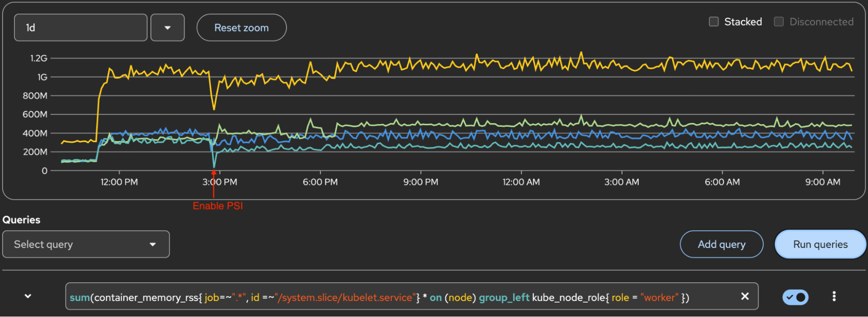Collapse the query row using the chevron
Image resolution: width=868 pixels, height=317 pixels.
point(28,296)
